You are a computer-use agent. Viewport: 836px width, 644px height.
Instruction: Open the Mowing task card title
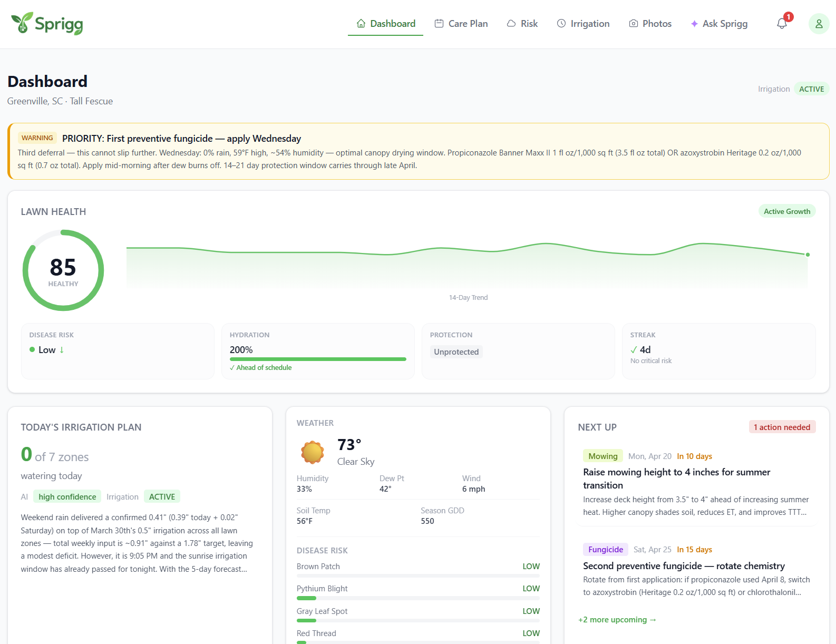coord(677,479)
